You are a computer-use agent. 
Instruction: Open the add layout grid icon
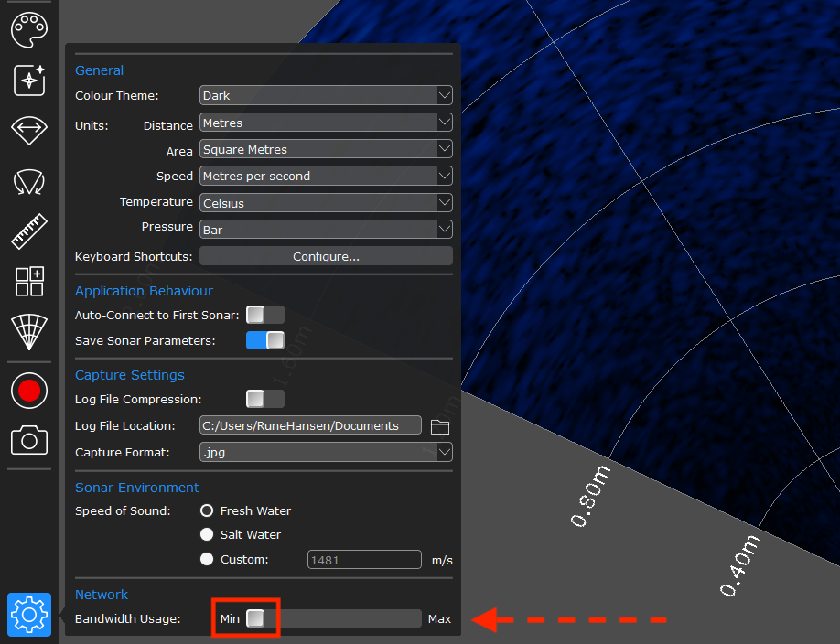point(29,281)
